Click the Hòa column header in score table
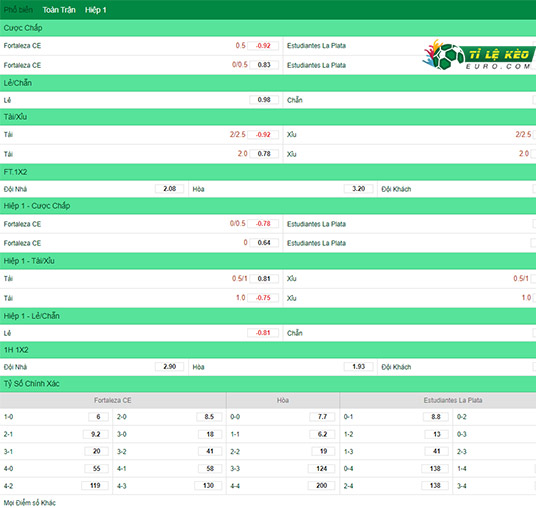536x508 pixels. (283, 400)
